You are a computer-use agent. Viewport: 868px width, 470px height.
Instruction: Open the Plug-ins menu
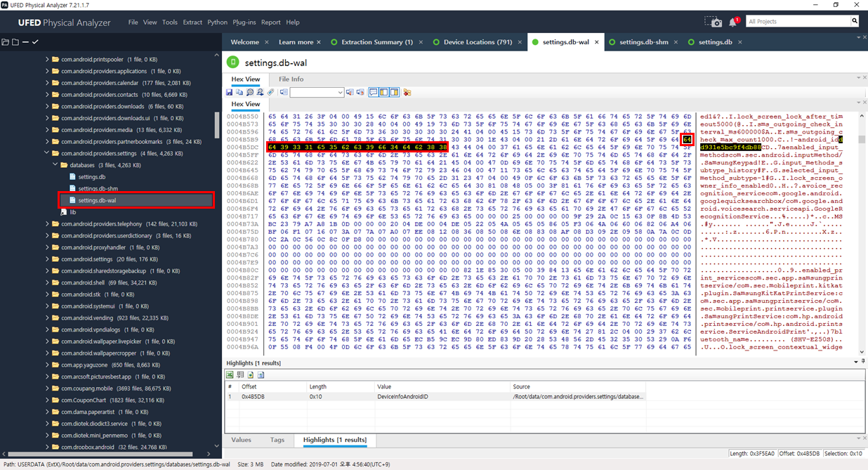[x=244, y=22]
